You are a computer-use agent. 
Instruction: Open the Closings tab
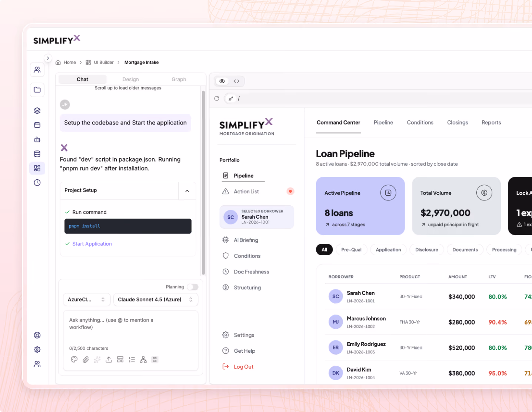[x=458, y=123]
